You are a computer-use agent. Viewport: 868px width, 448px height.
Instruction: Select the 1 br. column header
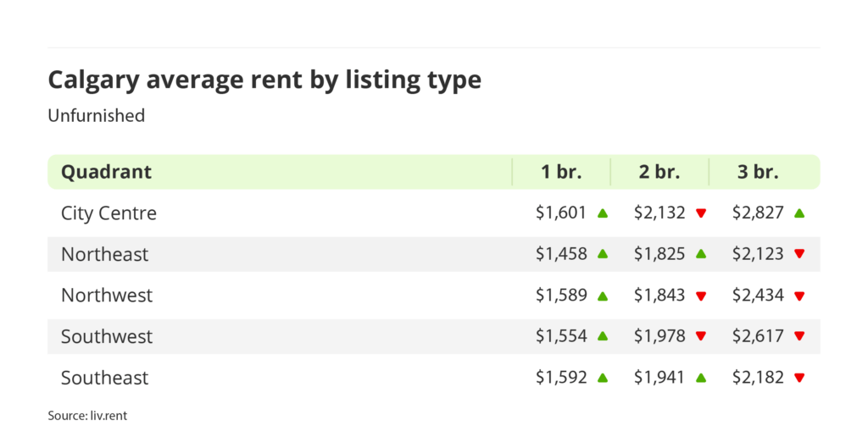561,172
